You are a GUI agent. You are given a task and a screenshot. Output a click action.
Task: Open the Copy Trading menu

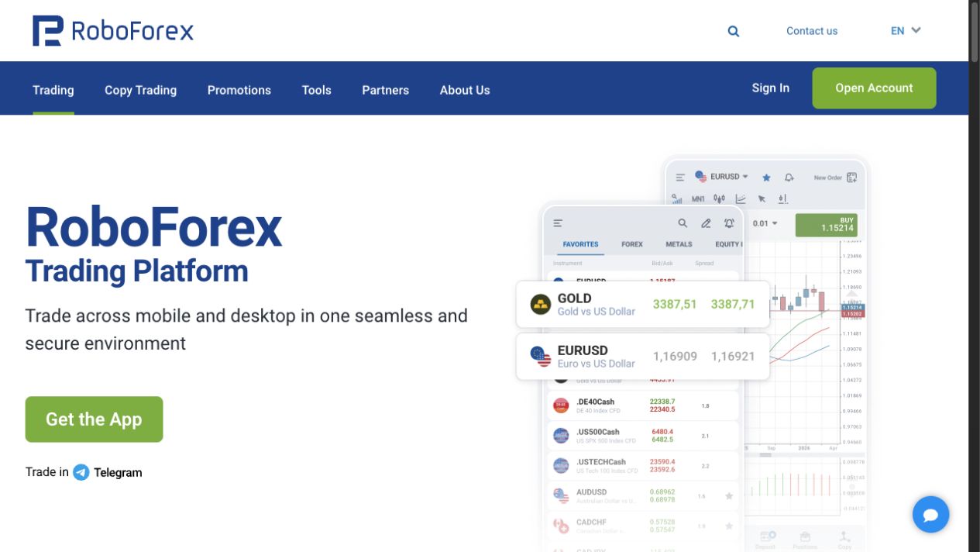point(141,90)
